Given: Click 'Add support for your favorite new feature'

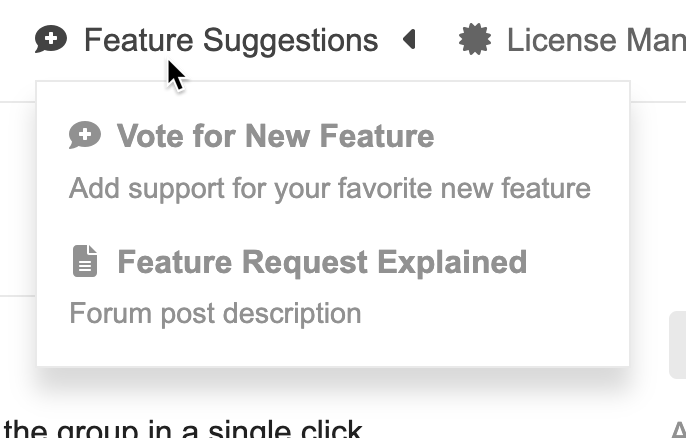Looking at the screenshot, I should (329, 188).
